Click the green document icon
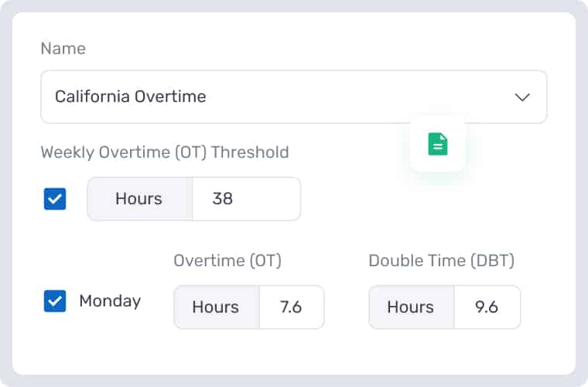The width and height of the screenshot is (588, 387). point(438,144)
